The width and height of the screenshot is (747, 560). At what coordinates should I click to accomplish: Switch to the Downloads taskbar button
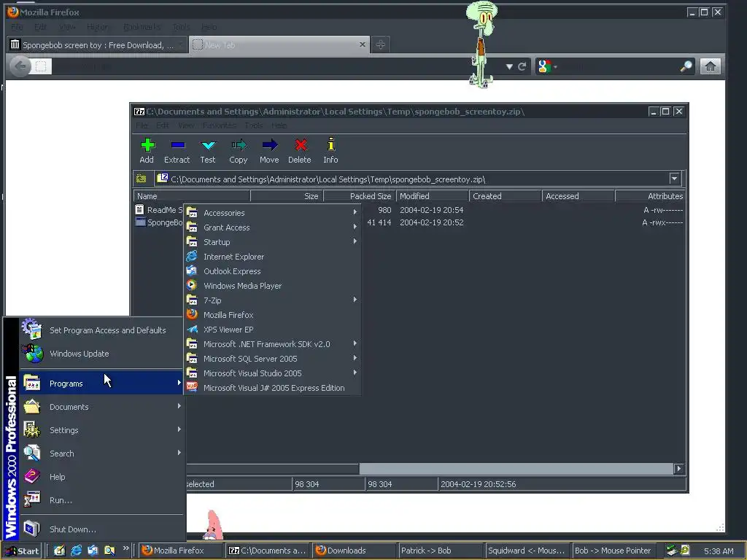(354, 551)
